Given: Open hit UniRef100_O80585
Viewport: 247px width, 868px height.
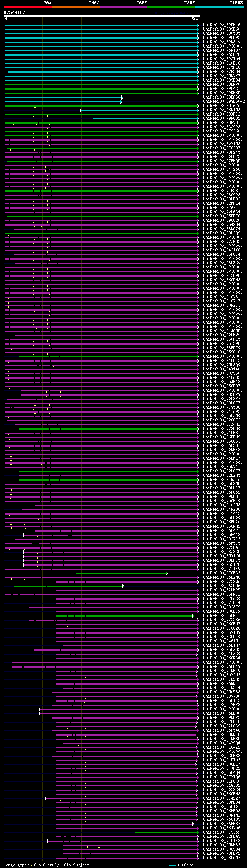Looking at the screenshot, I should (222, 33).
